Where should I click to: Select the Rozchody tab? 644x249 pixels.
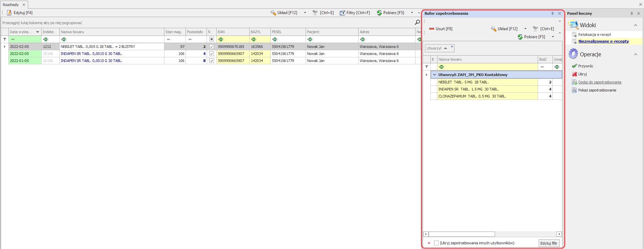11,5
